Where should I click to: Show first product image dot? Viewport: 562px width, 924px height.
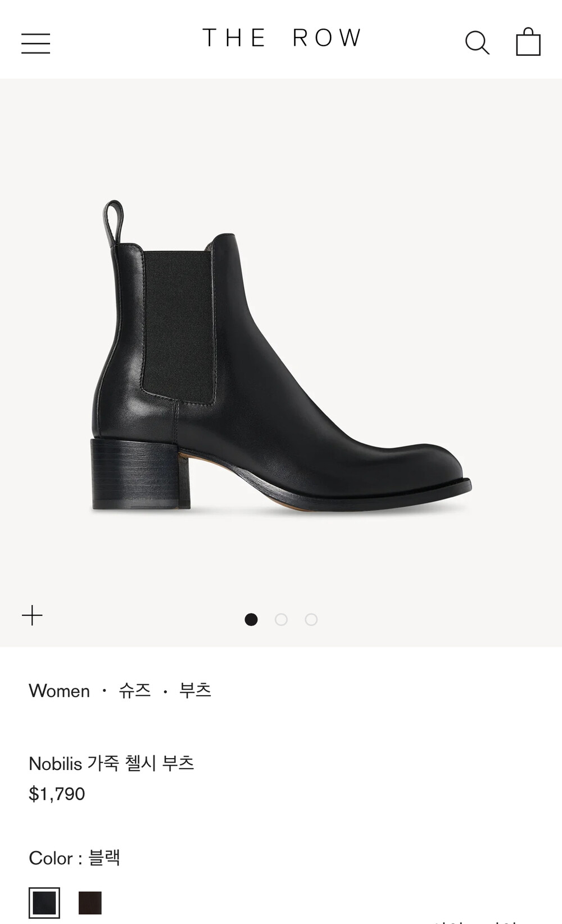click(x=251, y=619)
